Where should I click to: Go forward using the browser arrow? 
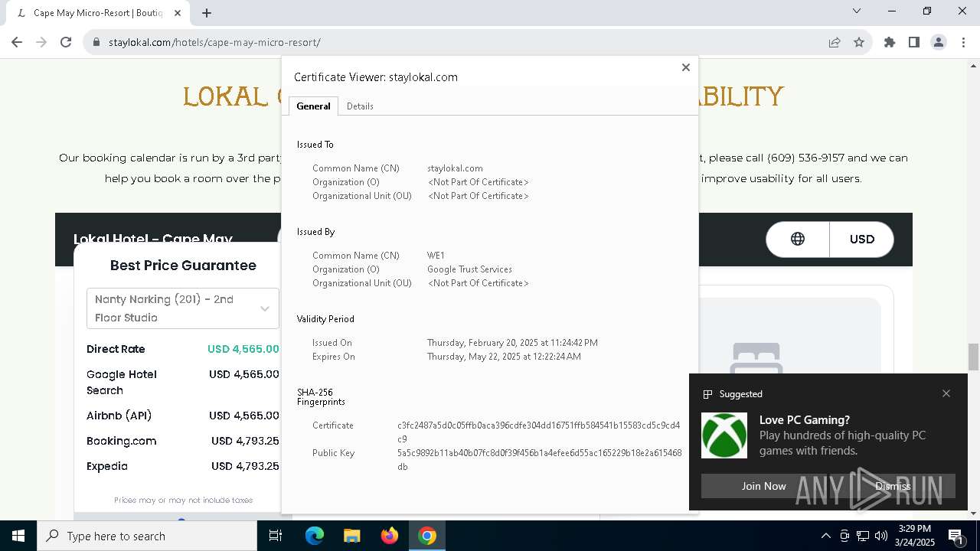pos(41,42)
